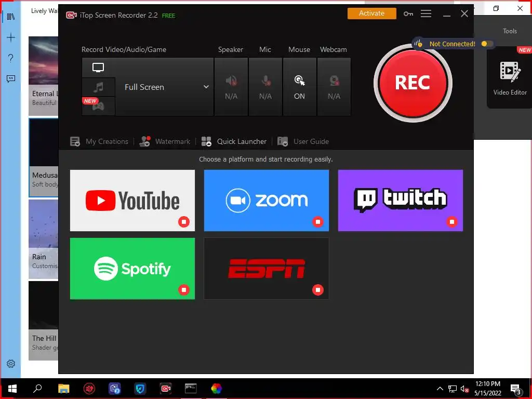Open the colorful circle taskbar app
The image size is (532, 399).
pyautogui.click(x=216, y=389)
